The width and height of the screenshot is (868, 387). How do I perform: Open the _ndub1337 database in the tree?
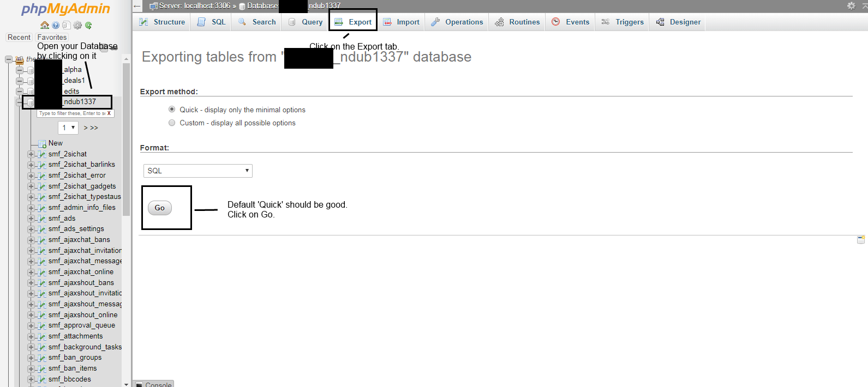click(x=80, y=102)
